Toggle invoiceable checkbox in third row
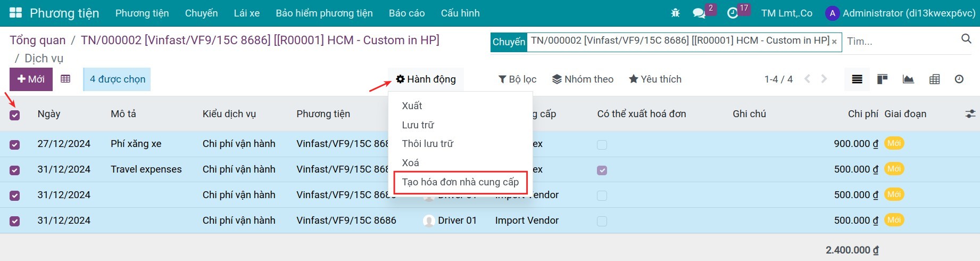Screen dimensions: 980x261 [602, 196]
